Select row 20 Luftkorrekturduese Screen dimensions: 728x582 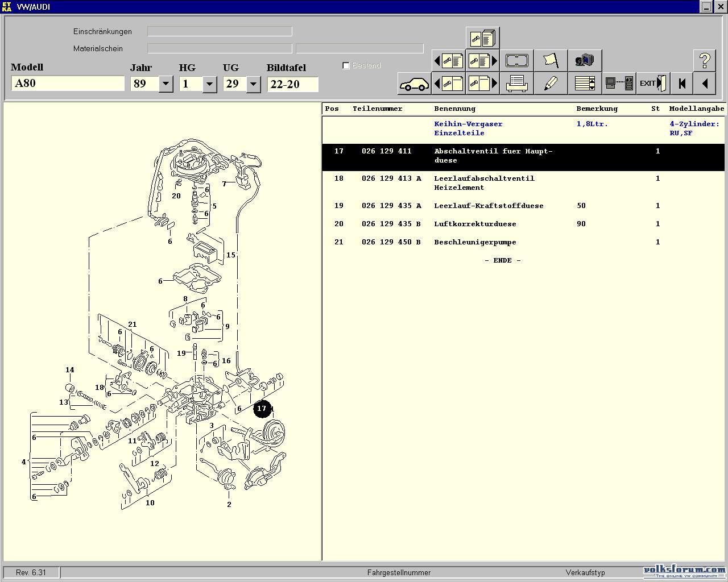tap(524, 224)
